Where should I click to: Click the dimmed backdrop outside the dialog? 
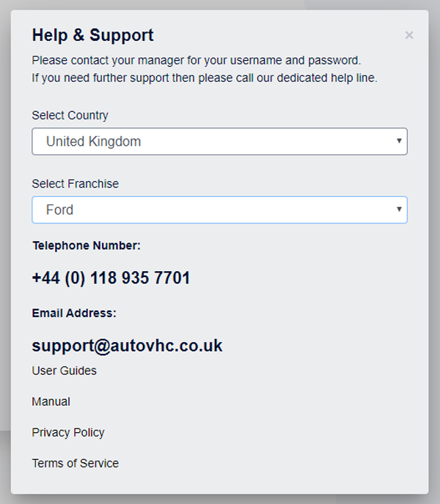pyautogui.click(x=435, y=293)
